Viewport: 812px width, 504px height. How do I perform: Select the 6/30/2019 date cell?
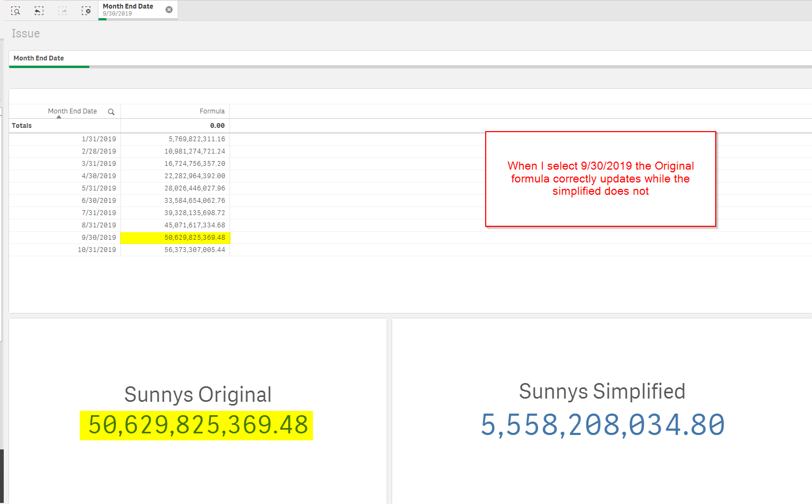[x=98, y=201]
